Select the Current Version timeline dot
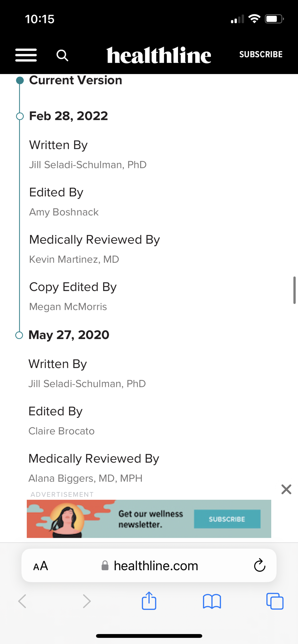This screenshot has width=298, height=644. 20,80
